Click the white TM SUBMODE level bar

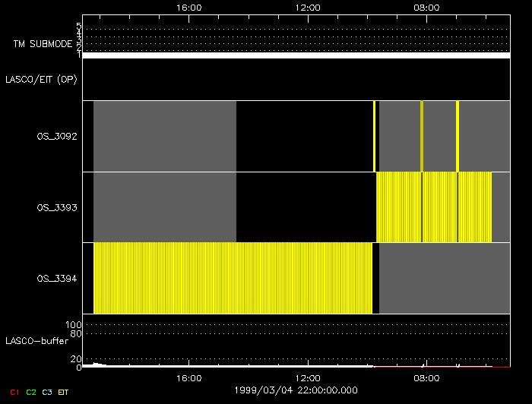[296, 55]
